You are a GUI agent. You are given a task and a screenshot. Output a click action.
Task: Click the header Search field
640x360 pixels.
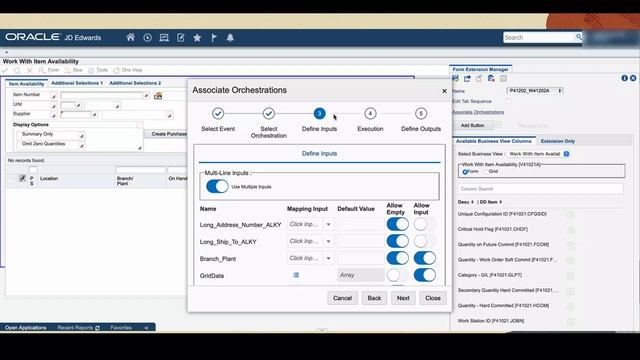[539, 37]
